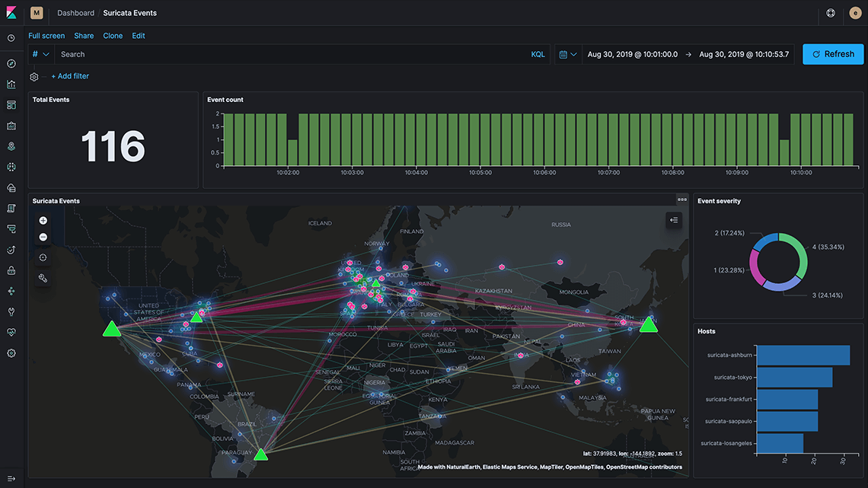Open Graph icon in sidebar
Screen dimensions: 868x488
point(11,291)
